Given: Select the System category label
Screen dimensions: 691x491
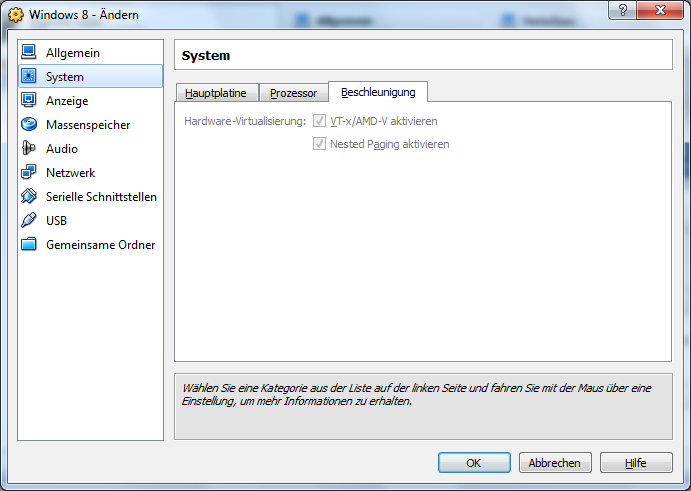Looking at the screenshot, I should pos(65,77).
